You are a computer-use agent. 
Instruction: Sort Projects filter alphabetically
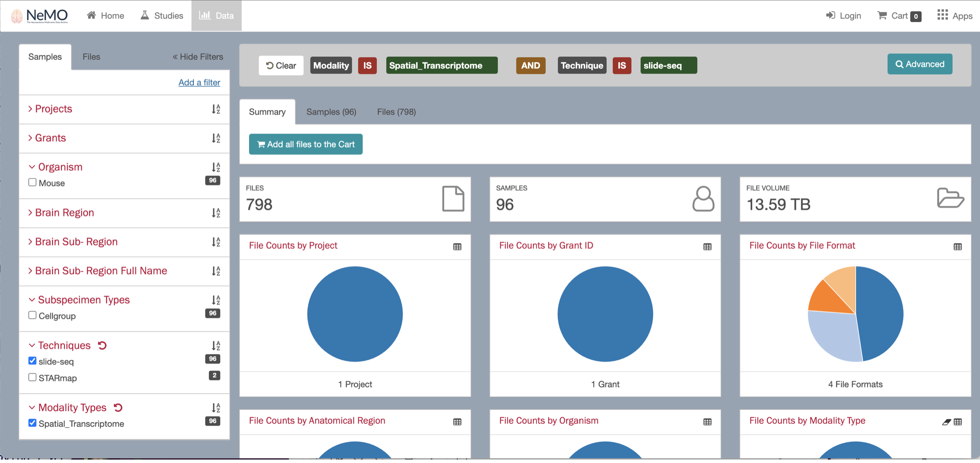click(x=216, y=109)
